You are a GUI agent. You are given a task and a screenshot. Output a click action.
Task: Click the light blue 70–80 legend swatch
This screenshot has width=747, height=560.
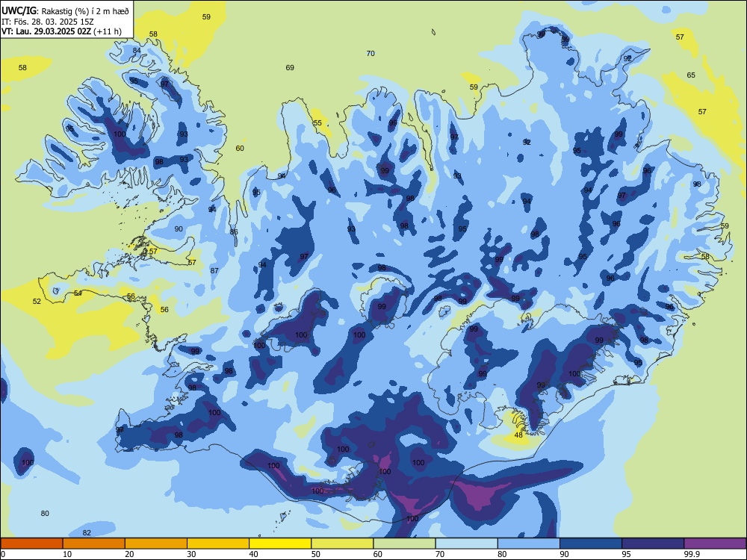pyautogui.click(x=466, y=544)
